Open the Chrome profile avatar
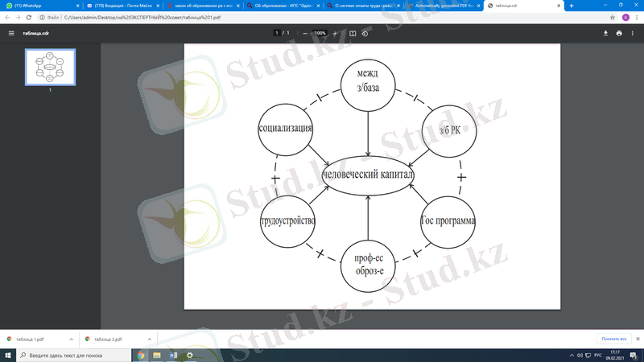 coord(625,17)
